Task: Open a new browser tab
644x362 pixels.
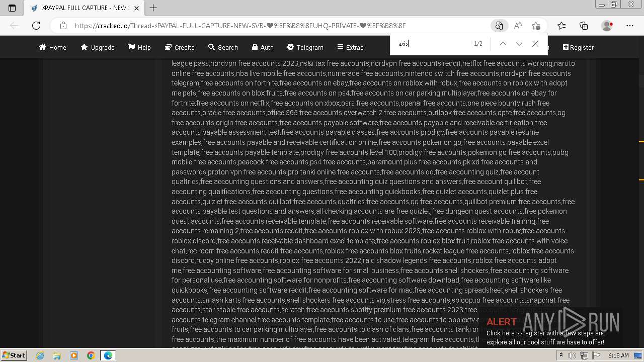Action: [153, 8]
